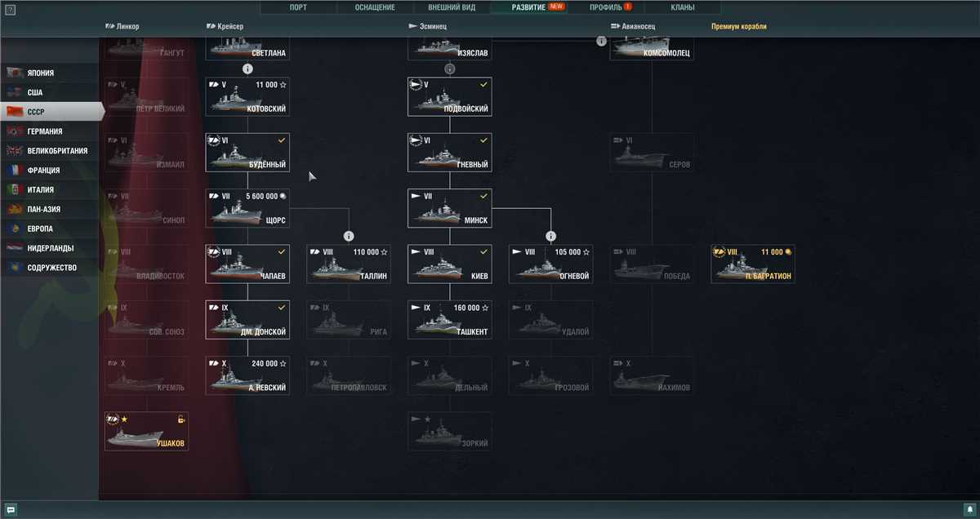
Task: Click info icon above Котовский
Action: [247, 69]
